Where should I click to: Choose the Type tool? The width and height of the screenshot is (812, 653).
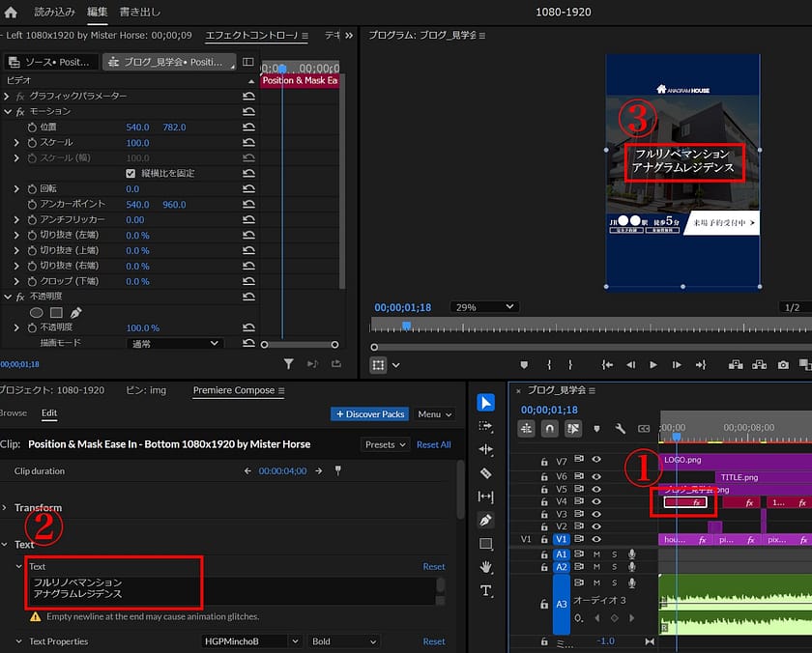coord(486,590)
